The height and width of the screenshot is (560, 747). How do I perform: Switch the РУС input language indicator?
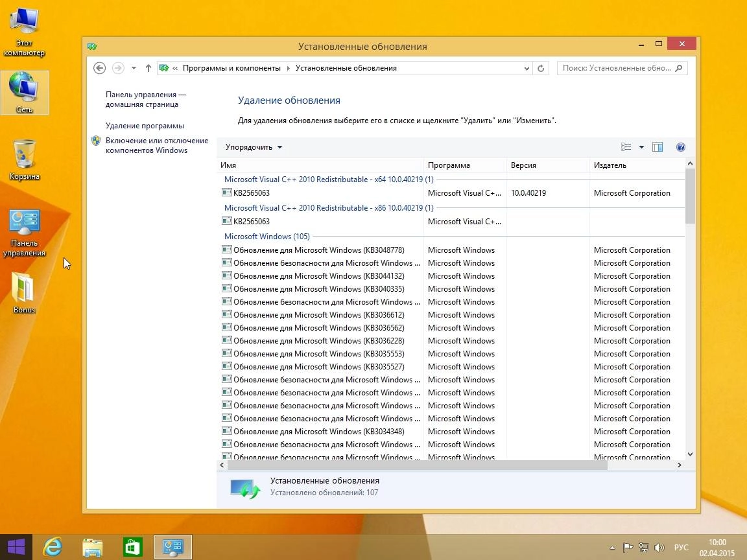click(x=682, y=548)
